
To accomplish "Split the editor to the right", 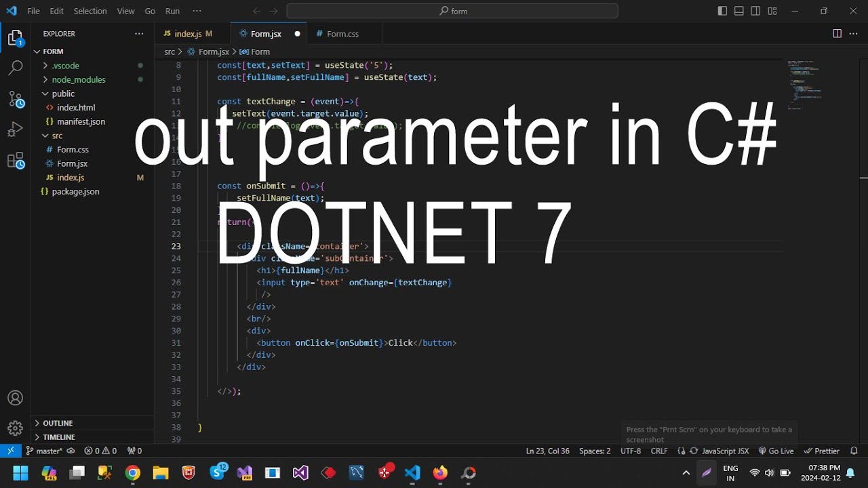I will (x=837, y=33).
